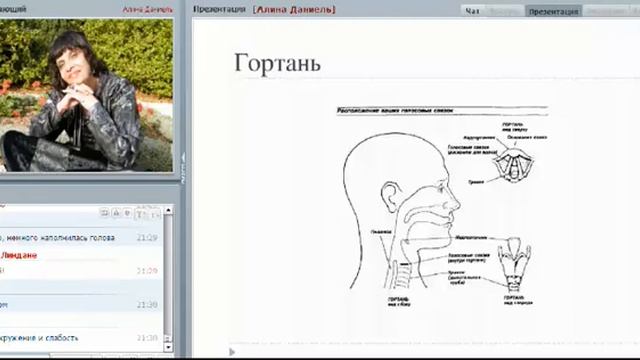The height and width of the screenshot is (360, 640).
Task: Click the chat scrollbar up arrow
Action: (168, 210)
